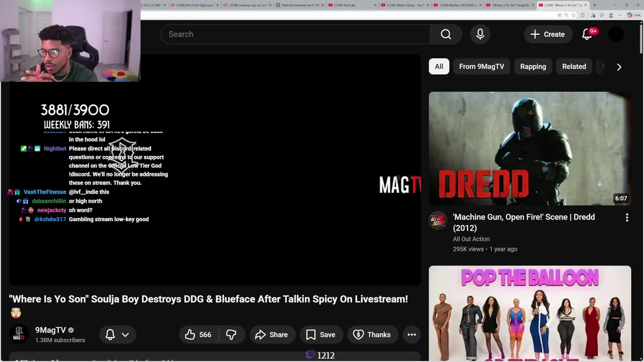Click the Chat icon in browser toolbar
644x362 pixels.
633,16
